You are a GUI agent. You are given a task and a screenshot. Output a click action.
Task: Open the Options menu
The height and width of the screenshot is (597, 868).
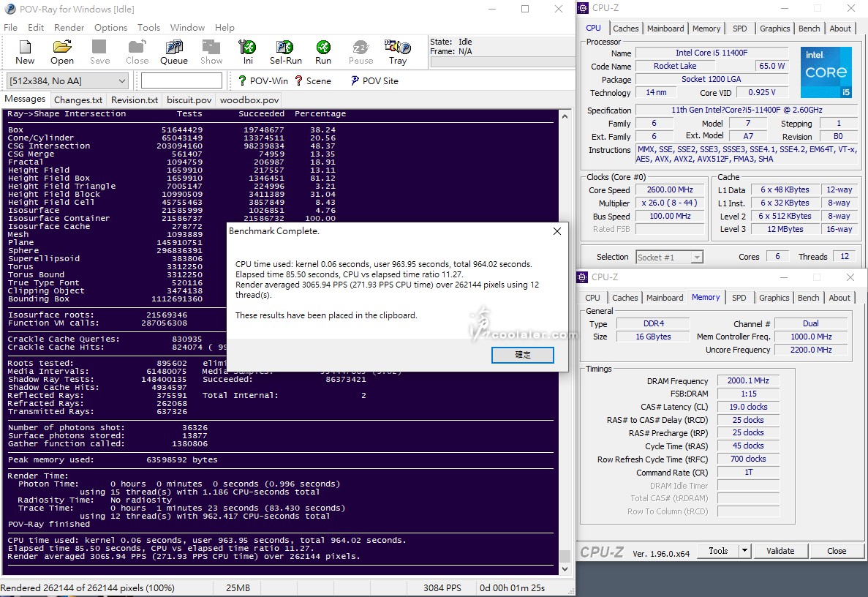point(110,27)
